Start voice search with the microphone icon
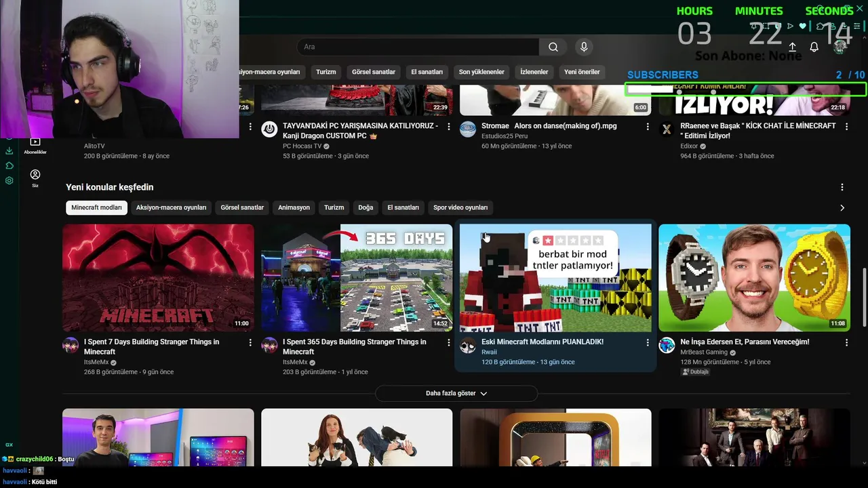The height and width of the screenshot is (488, 868). 584,47
